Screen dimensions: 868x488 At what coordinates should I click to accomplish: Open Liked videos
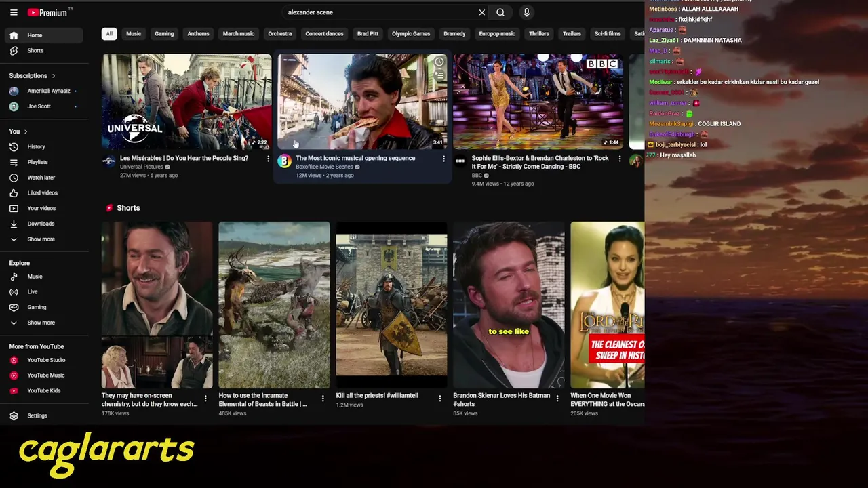[x=45, y=193]
